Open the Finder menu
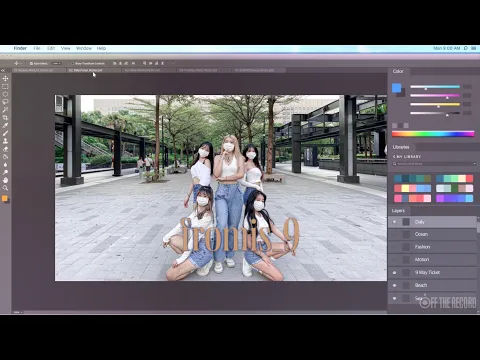The width and height of the screenshot is (480, 360). pyautogui.click(x=20, y=48)
